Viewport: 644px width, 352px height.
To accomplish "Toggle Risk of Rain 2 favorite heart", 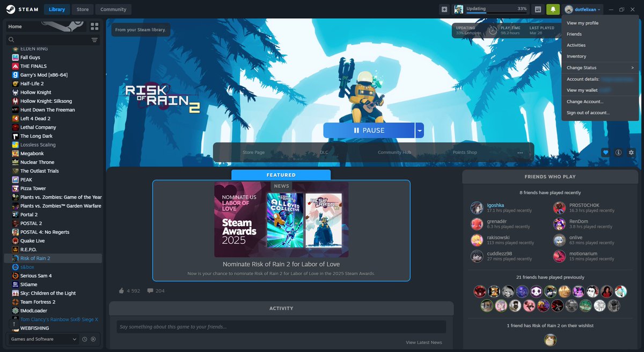I will click(605, 153).
